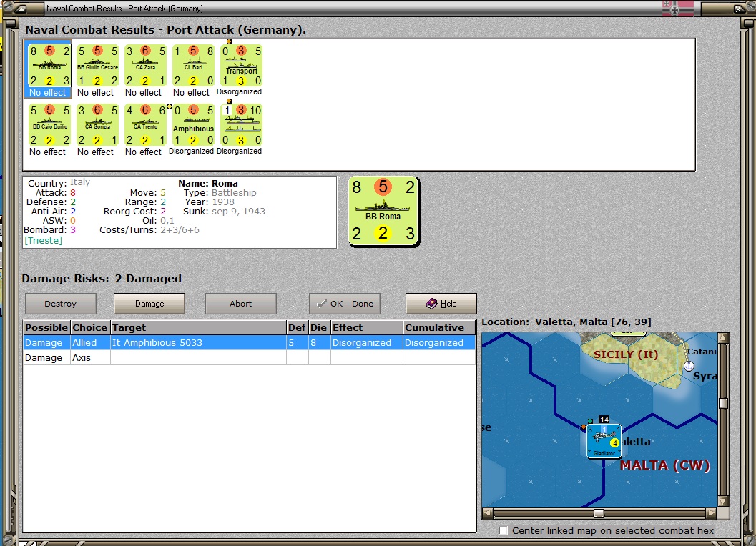
Task: Close the Naval Combat Results window
Action: point(739,9)
